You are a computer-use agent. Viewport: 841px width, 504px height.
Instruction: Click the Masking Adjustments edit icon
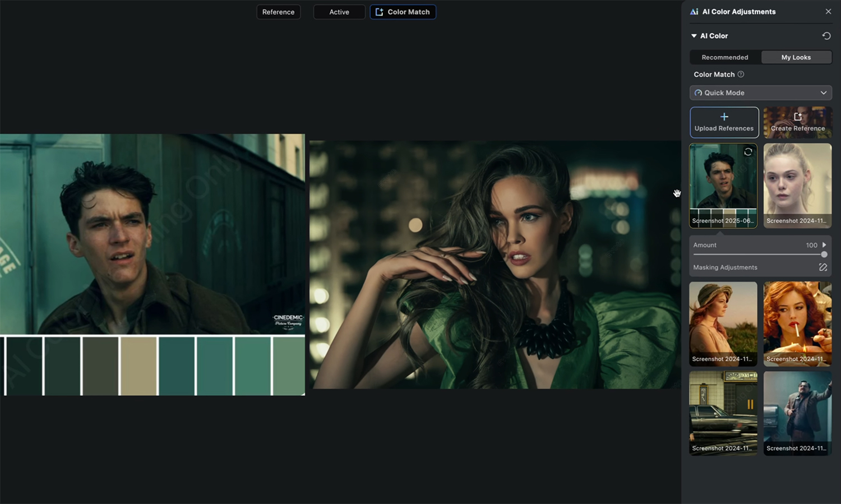(x=822, y=267)
